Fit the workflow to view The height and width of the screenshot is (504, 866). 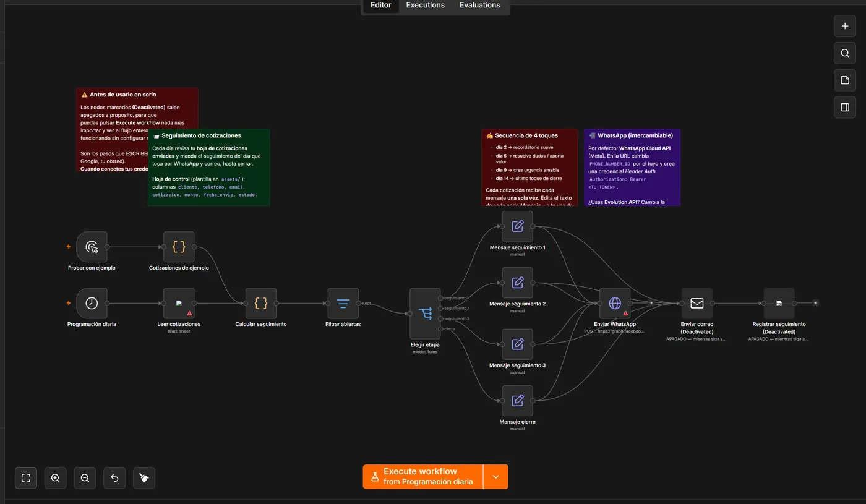(26, 478)
